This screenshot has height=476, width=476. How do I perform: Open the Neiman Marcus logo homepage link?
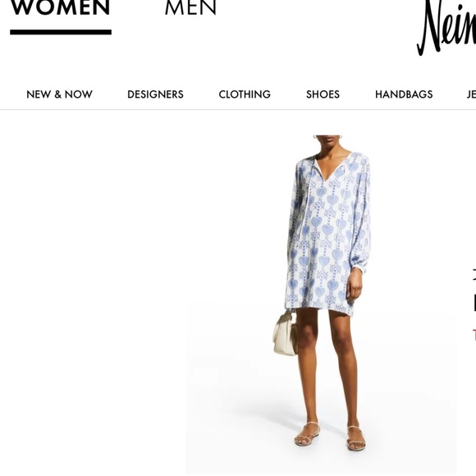[x=446, y=28]
